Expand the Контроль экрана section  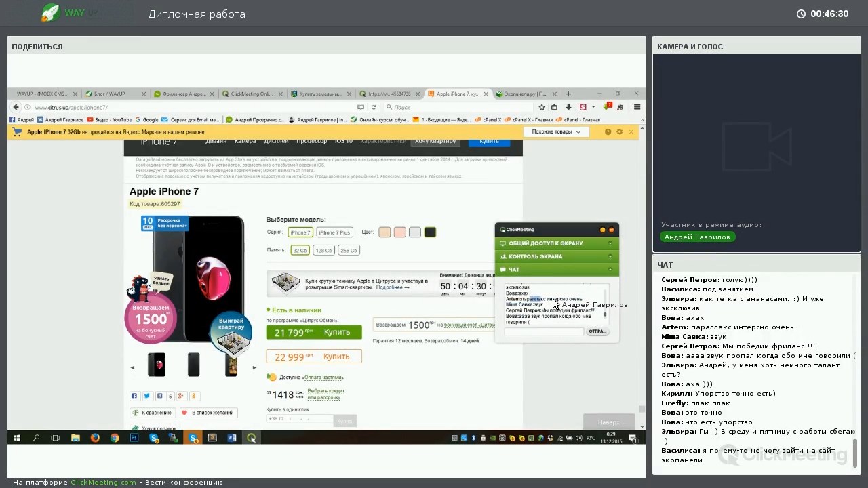(x=556, y=256)
